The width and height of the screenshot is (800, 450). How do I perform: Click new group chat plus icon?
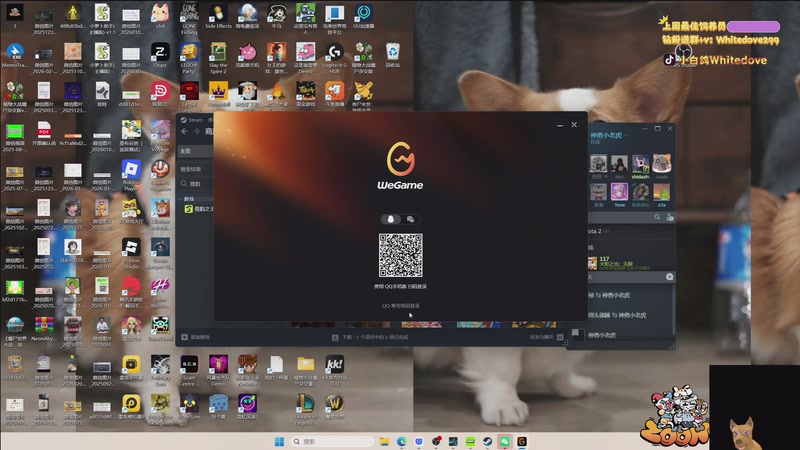pyautogui.click(x=669, y=277)
